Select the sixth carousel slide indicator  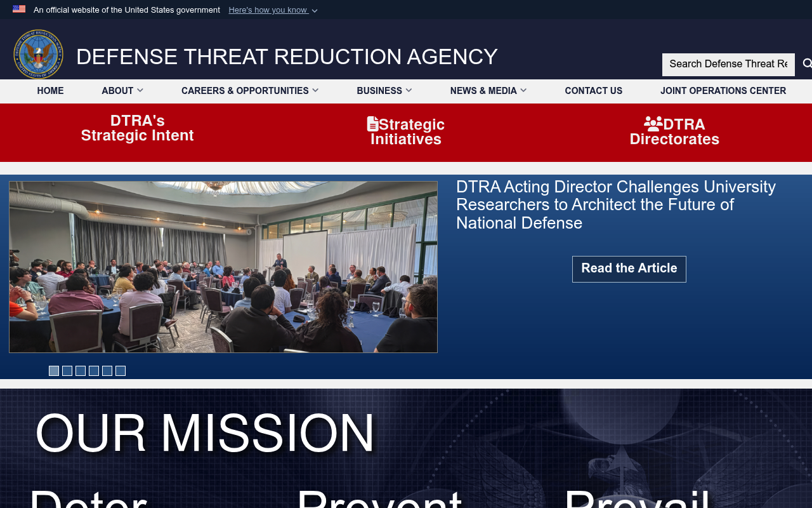point(121,371)
